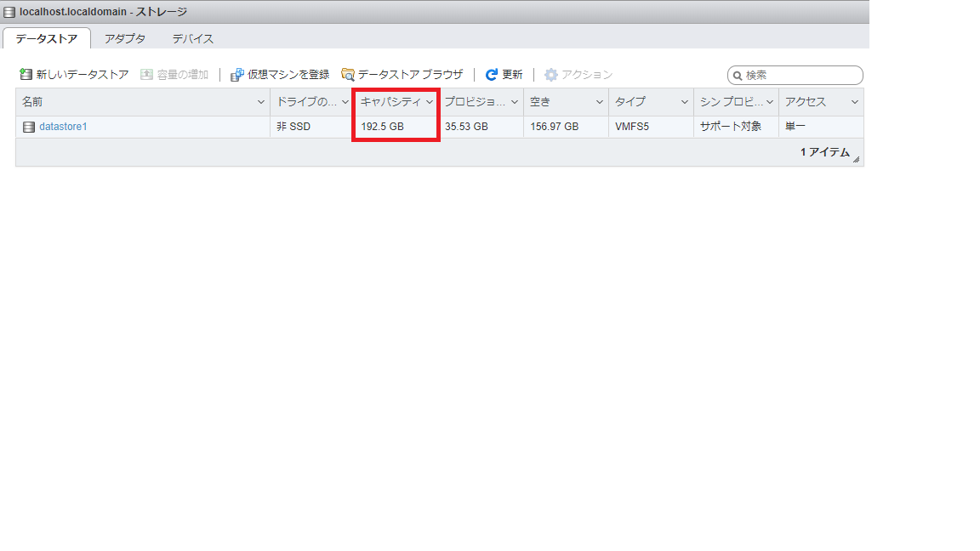Open the 空き column dropdown arrow

coord(600,102)
